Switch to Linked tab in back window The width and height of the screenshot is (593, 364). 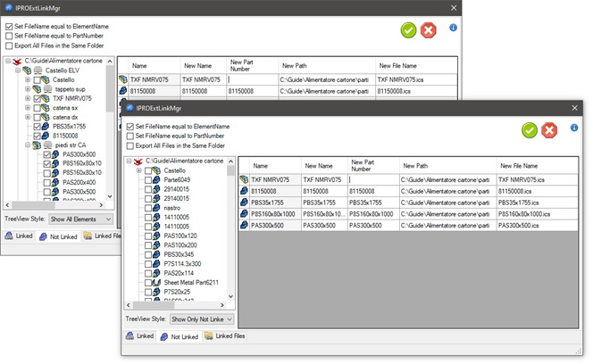coord(19,236)
